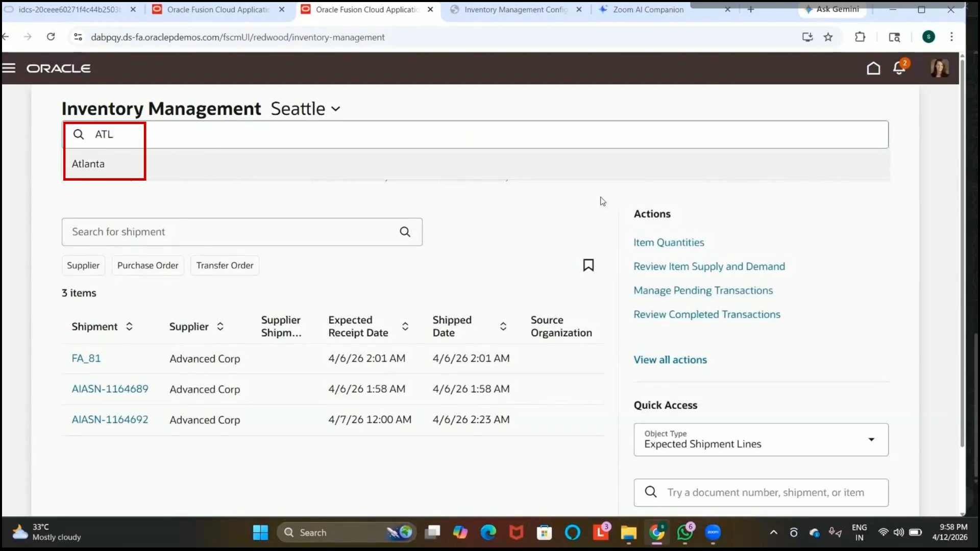980x551 pixels.
Task: Click the saved searches bookmark icon
Action: pyautogui.click(x=588, y=265)
